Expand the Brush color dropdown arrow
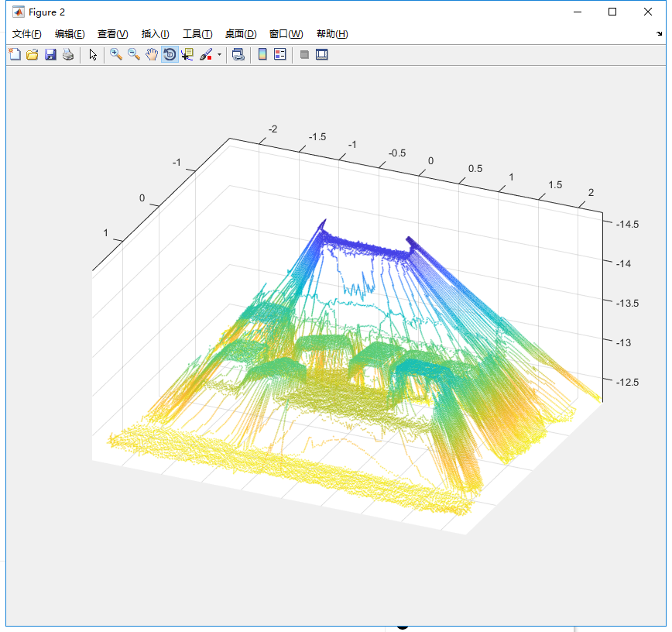The width and height of the screenshot is (672, 632). [219, 55]
